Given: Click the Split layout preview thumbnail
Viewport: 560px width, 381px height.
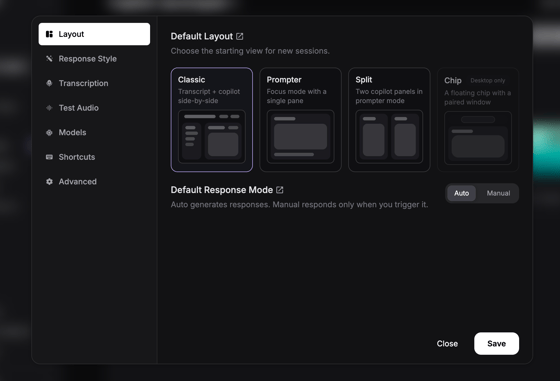Looking at the screenshot, I should 389,137.
